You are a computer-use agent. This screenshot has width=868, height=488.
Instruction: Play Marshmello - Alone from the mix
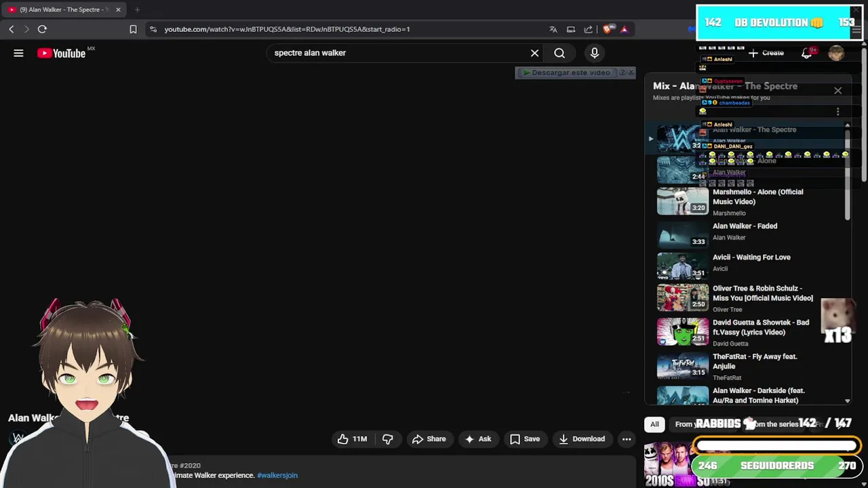coord(757,197)
